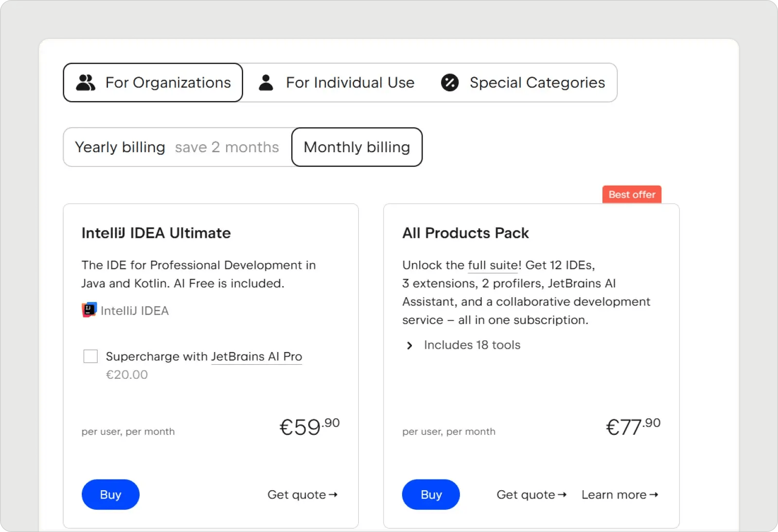Click the All Products Pack heading
778x532 pixels.
465,233
